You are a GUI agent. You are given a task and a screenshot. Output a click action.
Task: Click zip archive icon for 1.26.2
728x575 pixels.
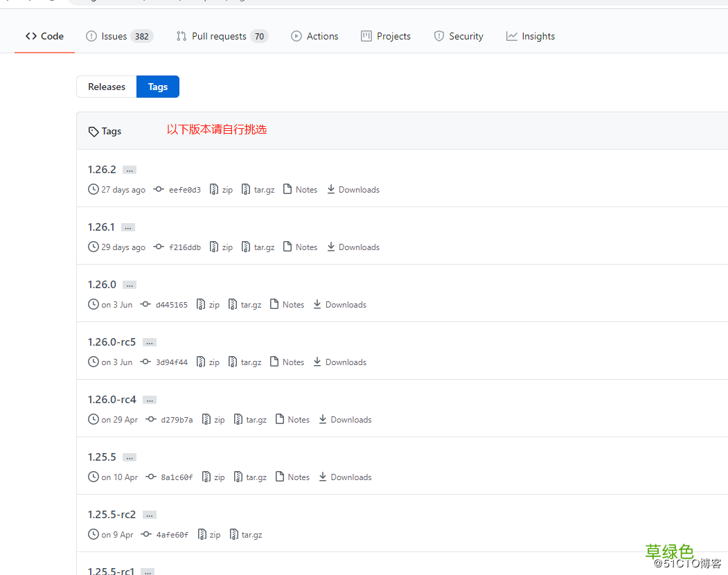(x=214, y=190)
